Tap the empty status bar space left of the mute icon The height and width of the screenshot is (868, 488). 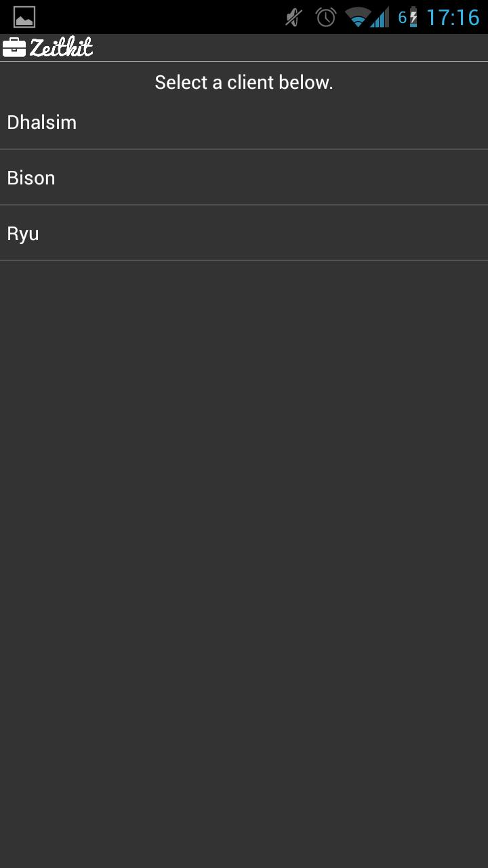(156, 17)
